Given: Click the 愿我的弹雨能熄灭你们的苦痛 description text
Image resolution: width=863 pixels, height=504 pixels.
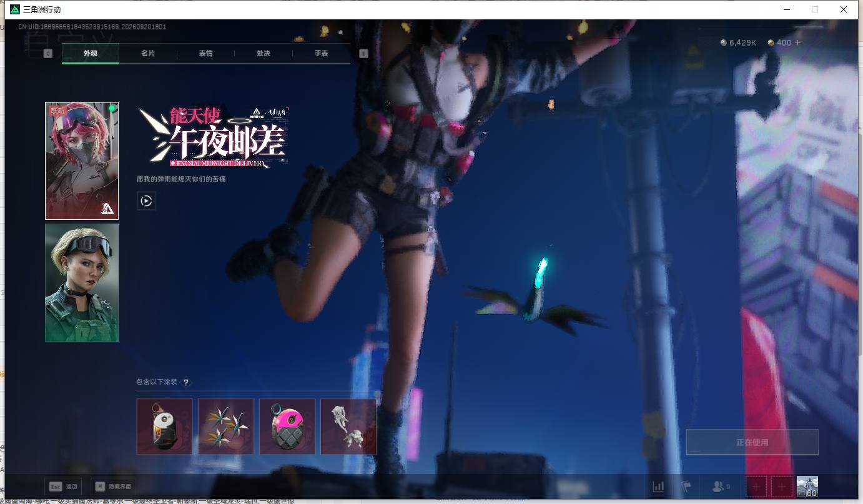Looking at the screenshot, I should [182, 179].
